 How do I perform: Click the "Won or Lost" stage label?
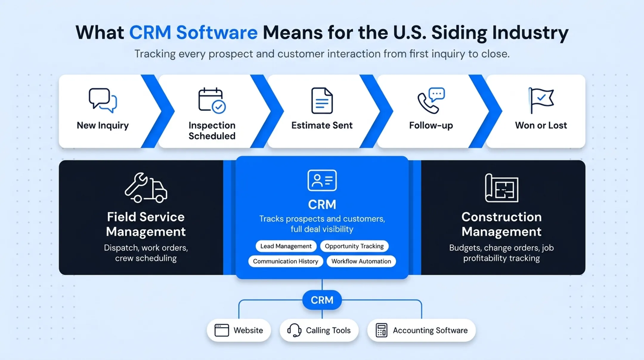[x=541, y=125]
